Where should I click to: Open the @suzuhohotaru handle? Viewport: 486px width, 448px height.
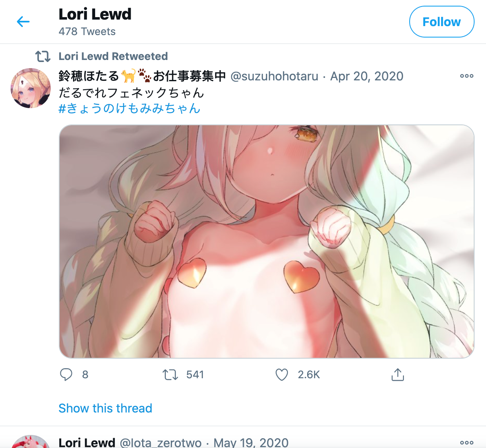(274, 76)
